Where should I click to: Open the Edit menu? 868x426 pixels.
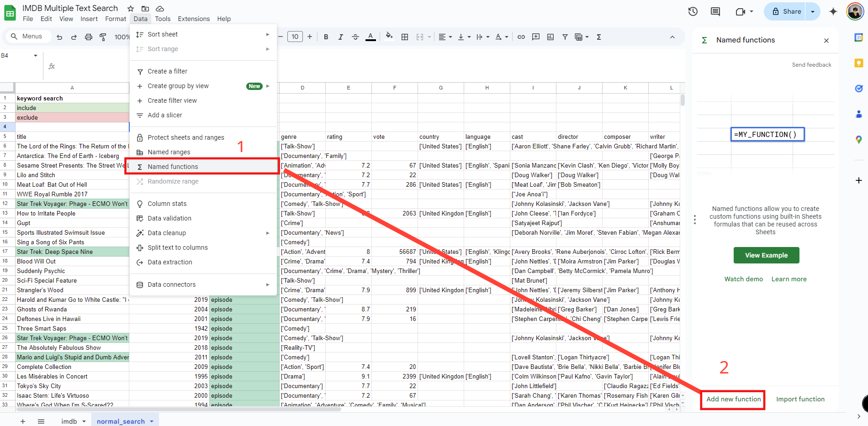pos(46,19)
